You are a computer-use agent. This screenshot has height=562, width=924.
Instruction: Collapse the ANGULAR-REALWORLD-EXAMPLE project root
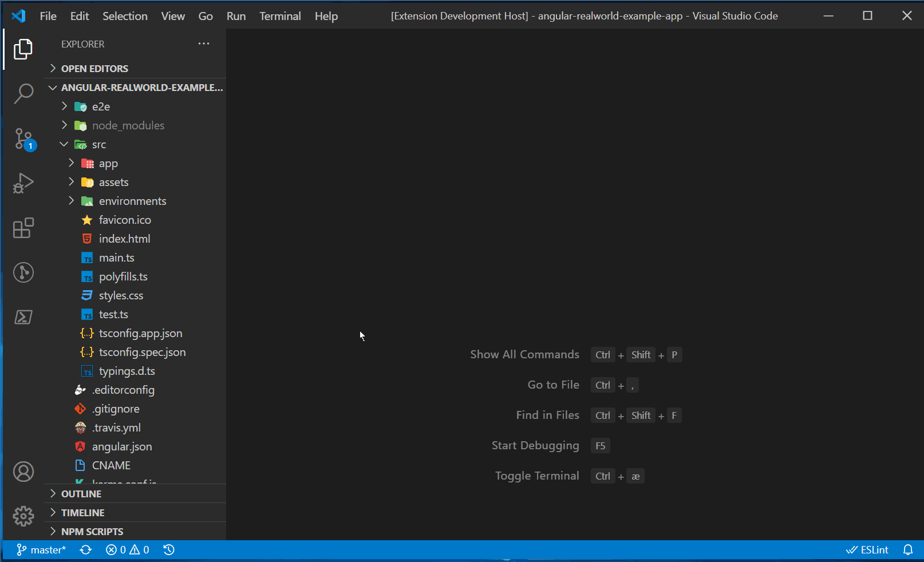pos(135,88)
